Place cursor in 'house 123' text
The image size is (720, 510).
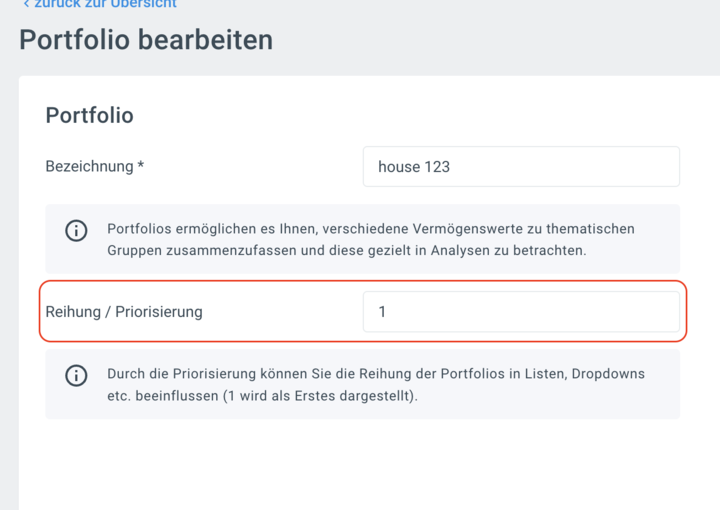[x=414, y=167]
